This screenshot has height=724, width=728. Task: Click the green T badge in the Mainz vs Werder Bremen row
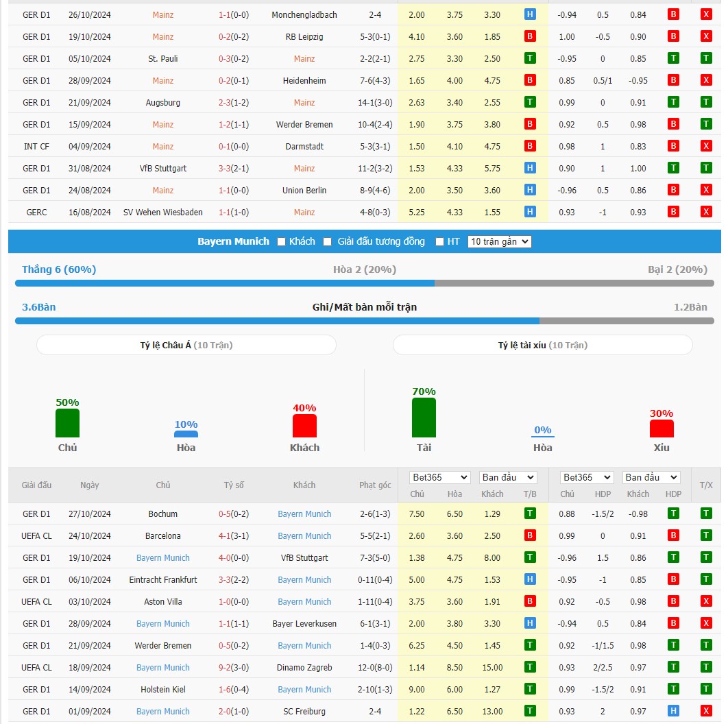click(x=705, y=124)
